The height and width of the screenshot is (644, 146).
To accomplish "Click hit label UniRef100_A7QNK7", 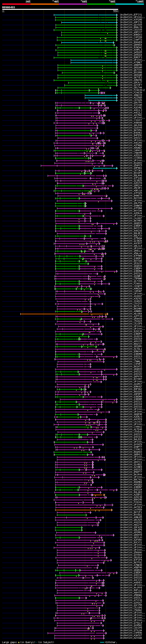I will pyautogui.click(x=131, y=63).
